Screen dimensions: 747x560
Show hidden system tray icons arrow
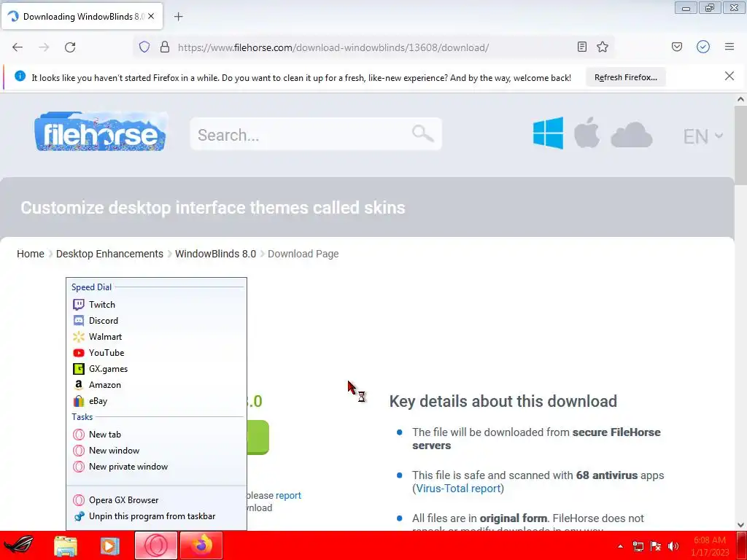(620, 546)
